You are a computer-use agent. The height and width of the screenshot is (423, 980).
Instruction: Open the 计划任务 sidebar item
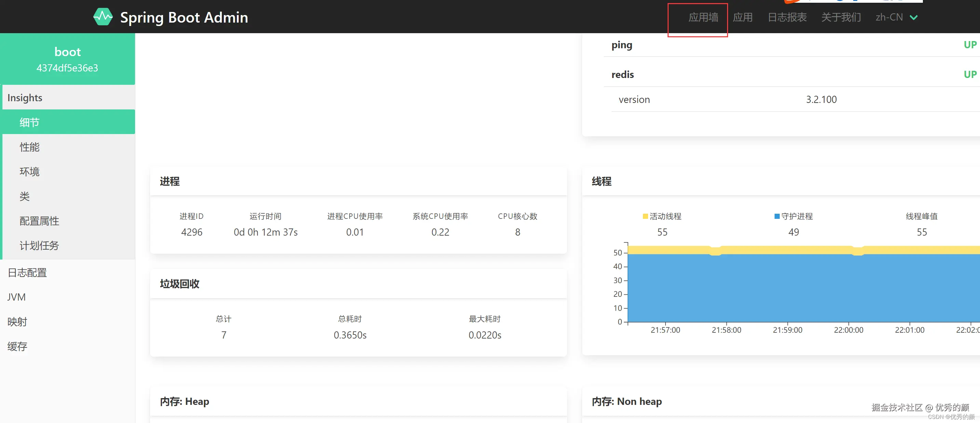39,246
